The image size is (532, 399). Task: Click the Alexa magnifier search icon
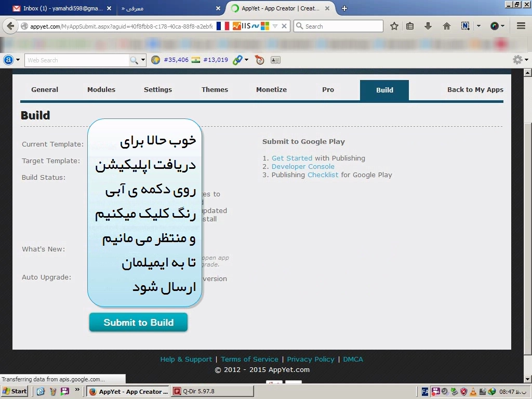pos(134,60)
